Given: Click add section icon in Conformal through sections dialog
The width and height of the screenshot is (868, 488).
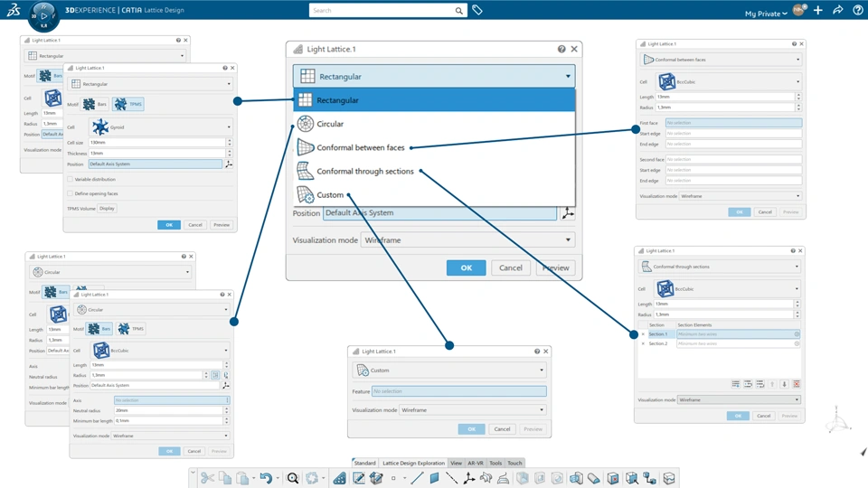Looking at the screenshot, I should tap(735, 384).
